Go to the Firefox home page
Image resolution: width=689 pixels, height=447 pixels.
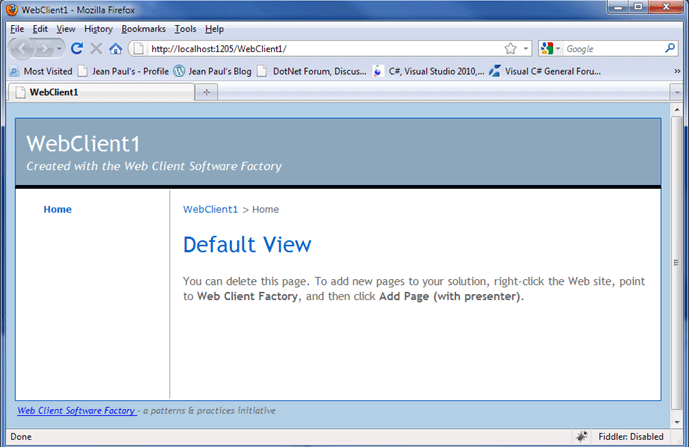coord(116,48)
